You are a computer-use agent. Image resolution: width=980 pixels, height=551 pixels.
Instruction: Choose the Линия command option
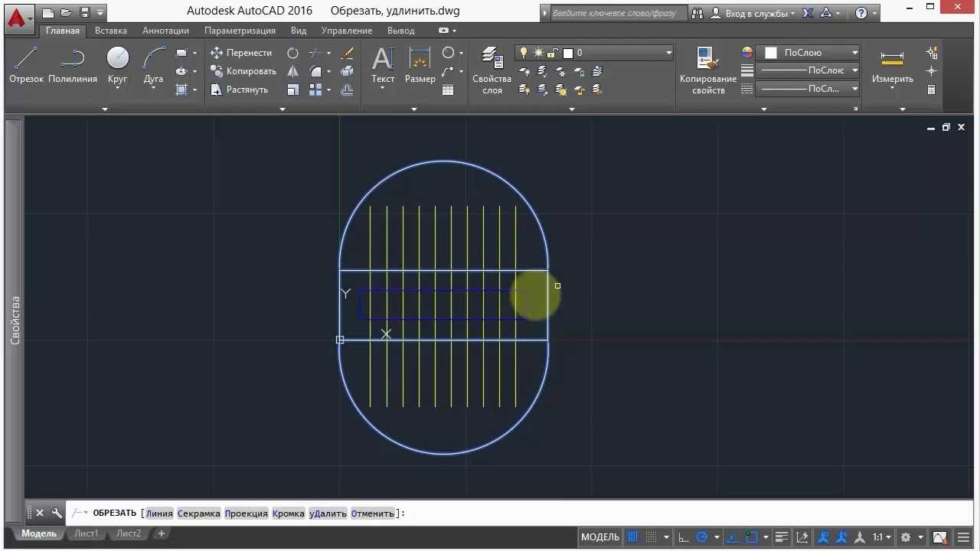159,514
